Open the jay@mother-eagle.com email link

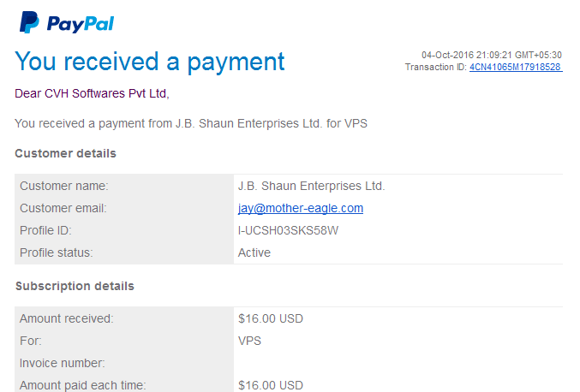(301, 208)
